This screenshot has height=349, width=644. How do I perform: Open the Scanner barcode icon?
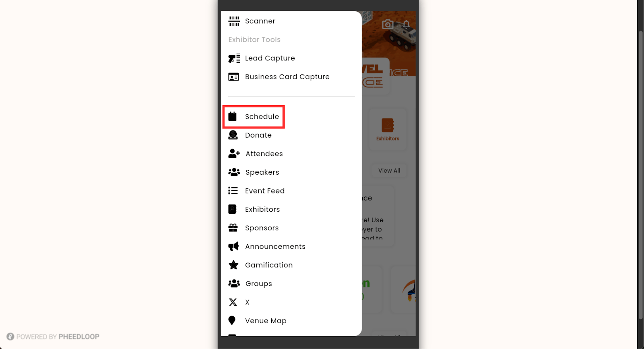click(234, 21)
